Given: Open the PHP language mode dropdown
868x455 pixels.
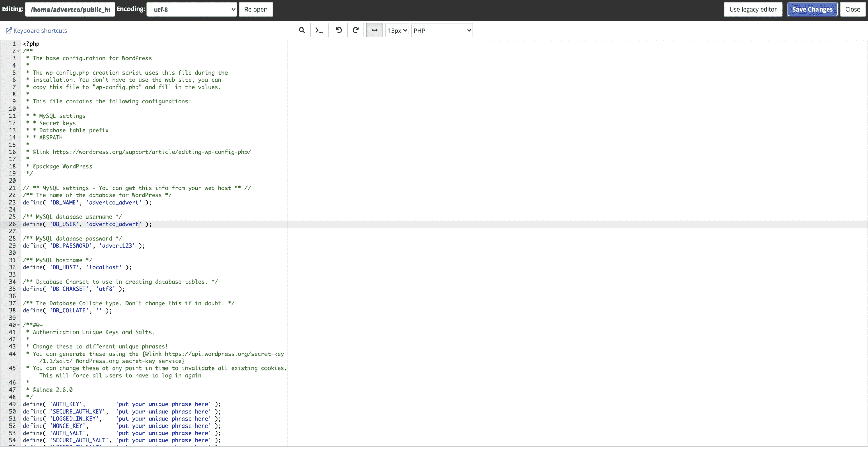Looking at the screenshot, I should 442,30.
